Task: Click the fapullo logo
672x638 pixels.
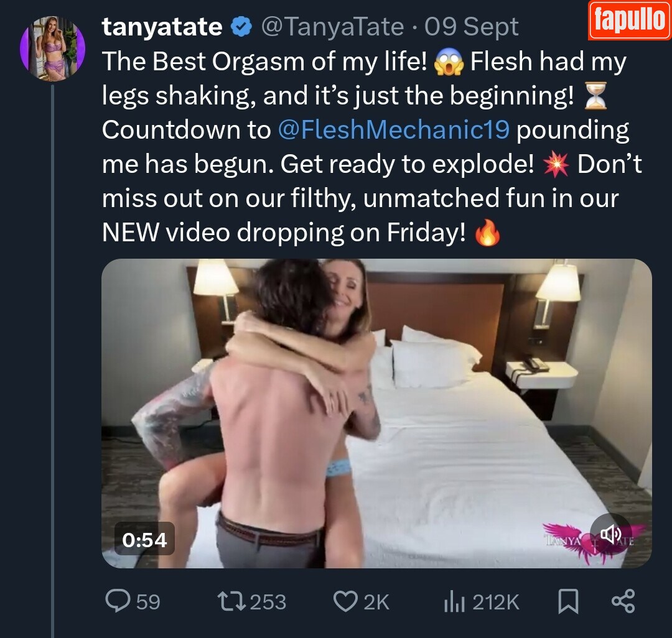Action: pyautogui.click(x=629, y=21)
